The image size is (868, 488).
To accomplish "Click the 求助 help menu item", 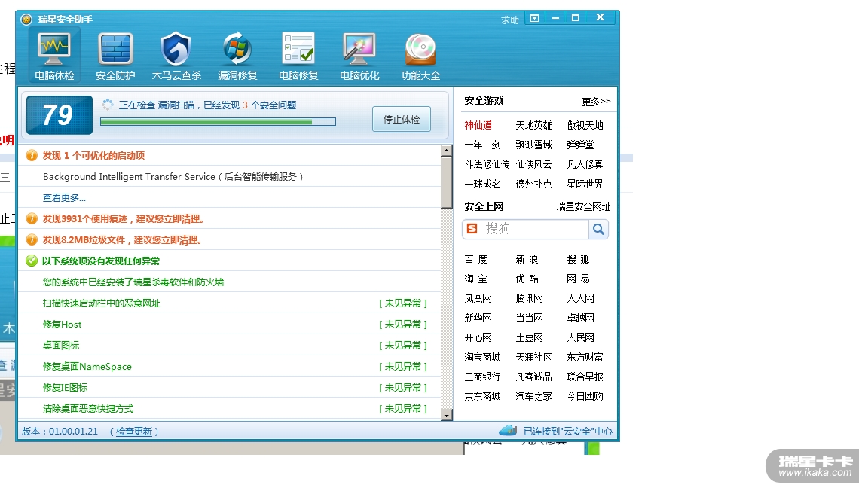I will point(510,20).
